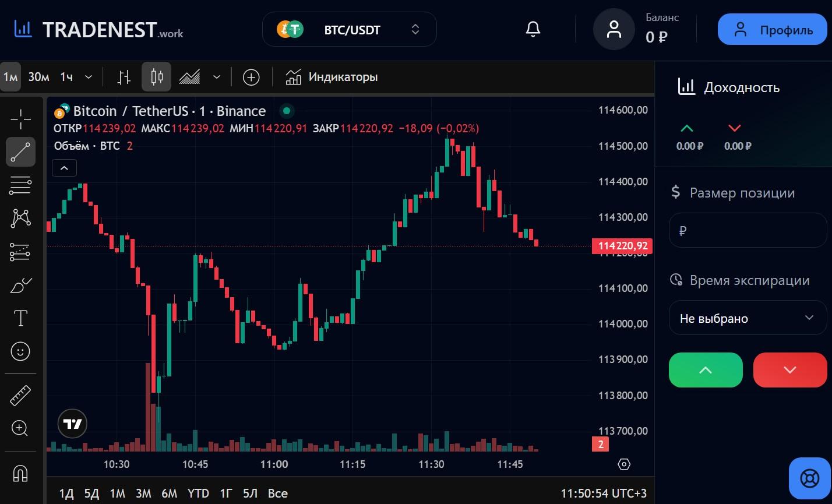Select the 30м timeframe
The height and width of the screenshot is (504, 832).
pyautogui.click(x=38, y=77)
